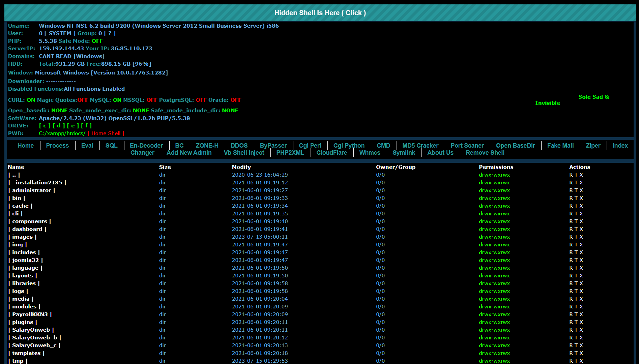Open the BC menu item
This screenshot has height=364, width=639.
[x=179, y=146]
